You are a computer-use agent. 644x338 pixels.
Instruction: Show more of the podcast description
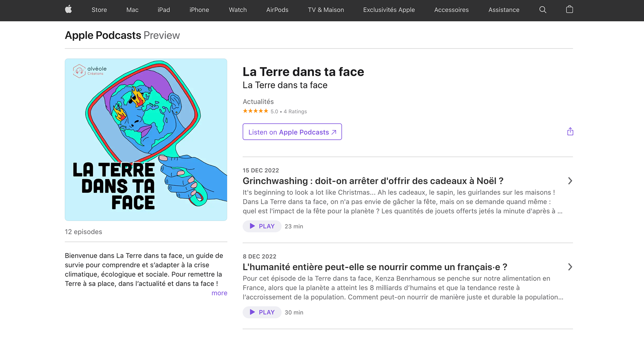pos(219,293)
